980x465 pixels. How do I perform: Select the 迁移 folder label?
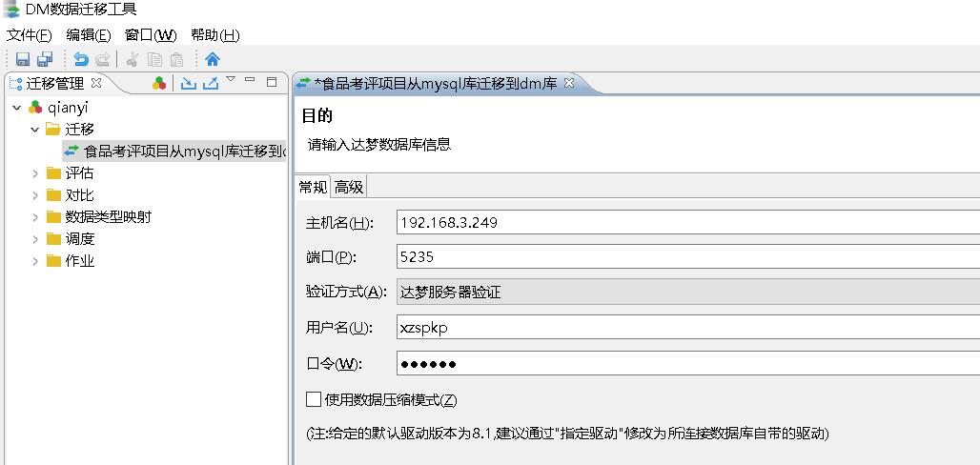[x=79, y=130]
